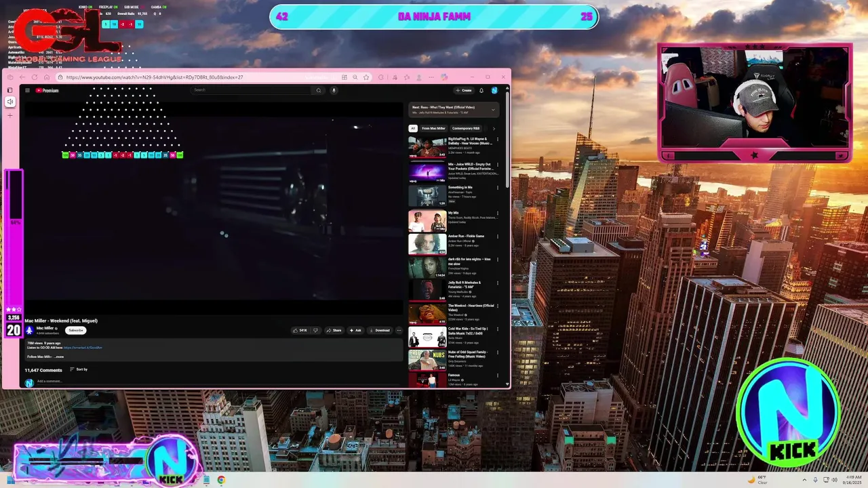Bookmark page with star icon in address bar
The image size is (868, 488).
pyautogui.click(x=366, y=77)
